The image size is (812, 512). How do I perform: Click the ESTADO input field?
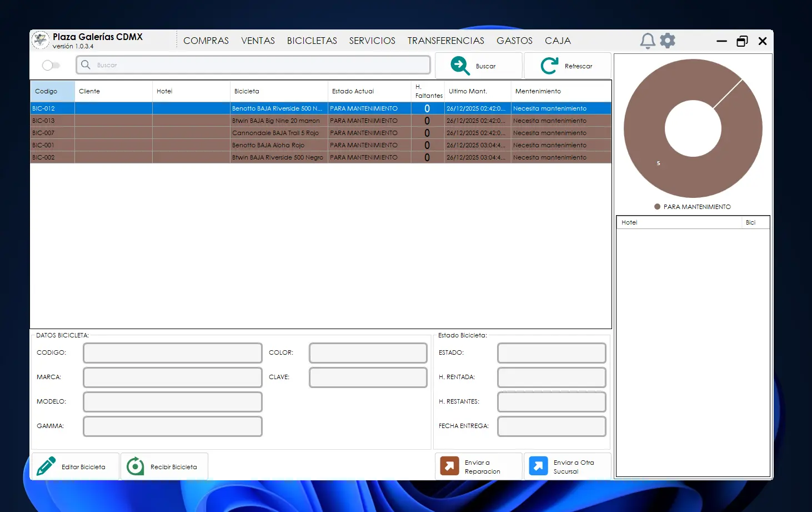552,353
